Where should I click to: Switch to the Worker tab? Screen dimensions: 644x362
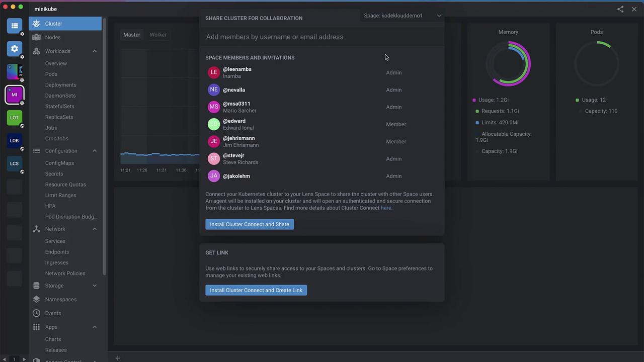(x=158, y=35)
